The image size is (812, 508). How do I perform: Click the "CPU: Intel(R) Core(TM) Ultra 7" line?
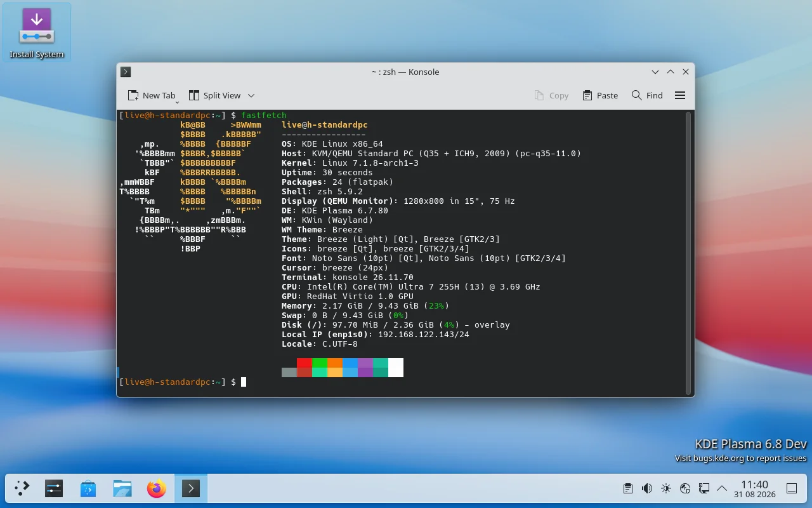411,287
